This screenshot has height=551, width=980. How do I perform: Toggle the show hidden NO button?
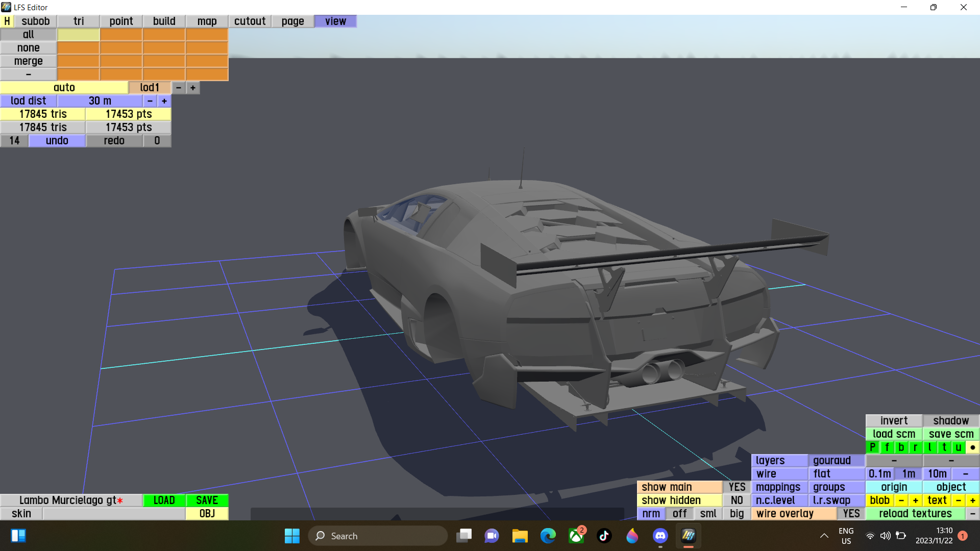[x=737, y=500]
